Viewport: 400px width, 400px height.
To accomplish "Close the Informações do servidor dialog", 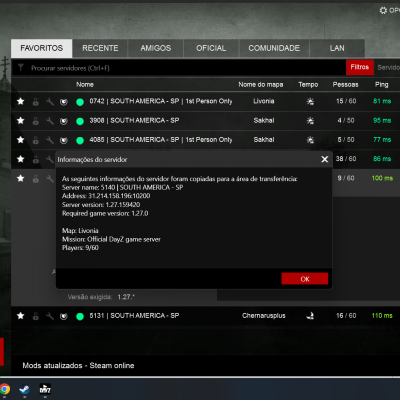I will [325, 159].
